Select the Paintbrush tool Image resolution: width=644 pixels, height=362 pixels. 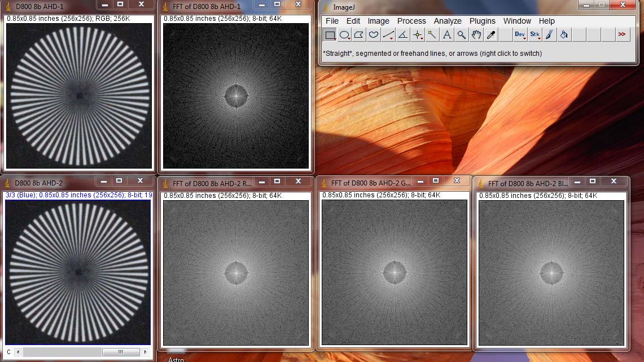tap(550, 35)
